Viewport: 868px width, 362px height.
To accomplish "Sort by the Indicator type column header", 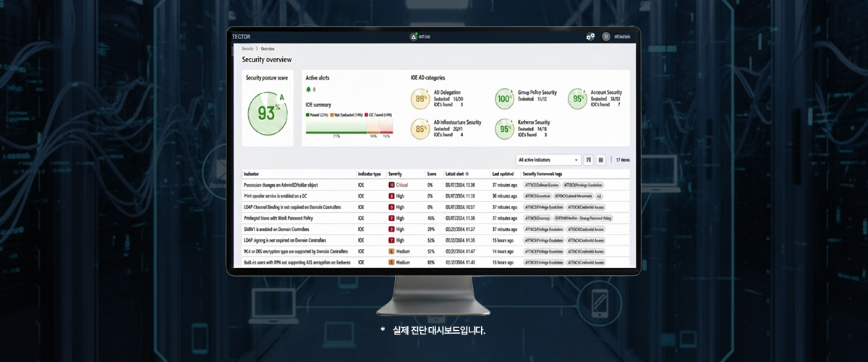I will (369, 174).
